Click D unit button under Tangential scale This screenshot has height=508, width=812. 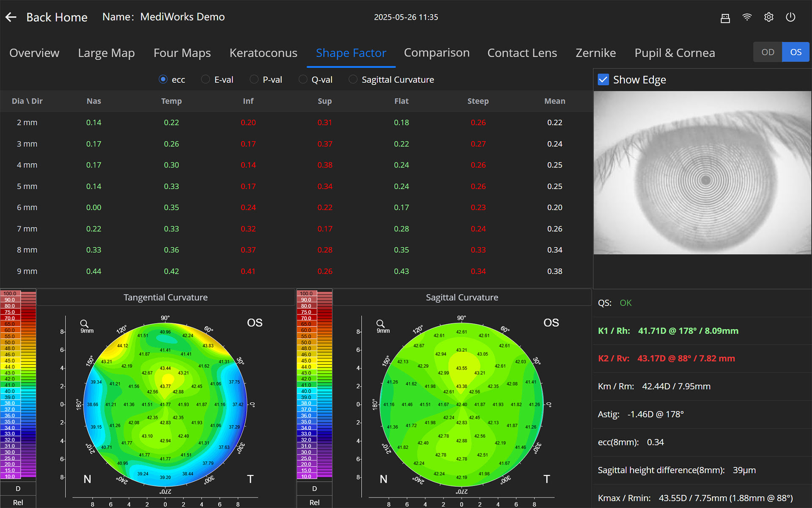[x=18, y=489]
